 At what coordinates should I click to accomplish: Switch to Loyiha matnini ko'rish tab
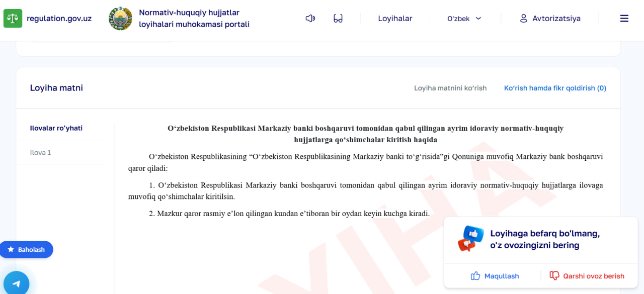(450, 88)
